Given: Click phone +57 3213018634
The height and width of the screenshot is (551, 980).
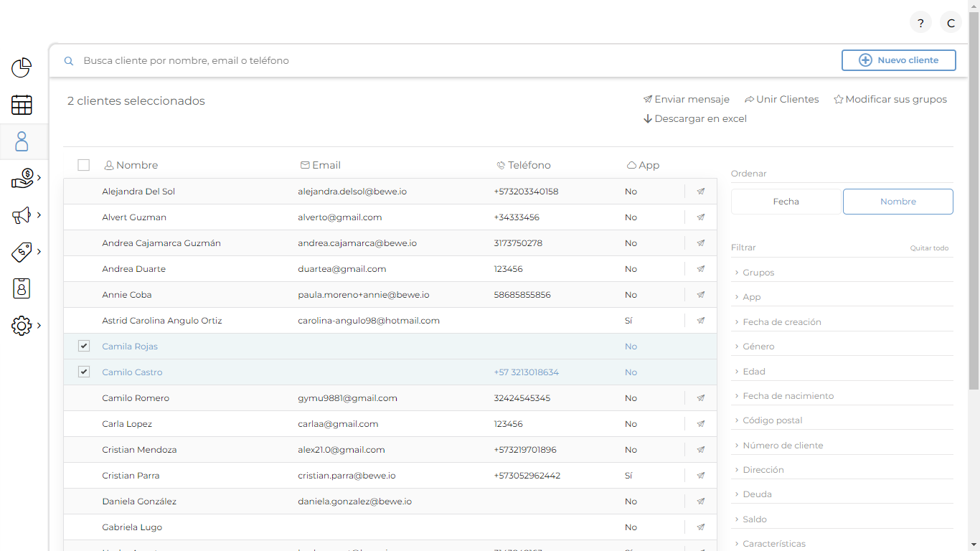Looking at the screenshot, I should 527,372.
